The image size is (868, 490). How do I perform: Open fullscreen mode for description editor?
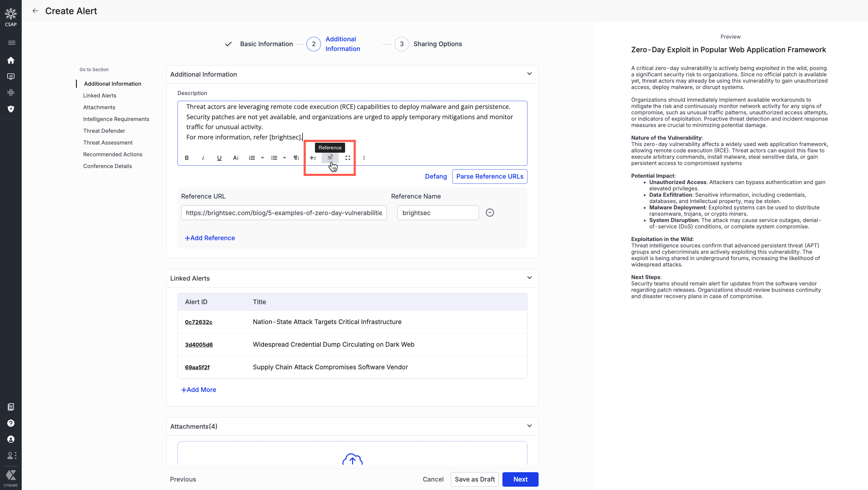[348, 158]
